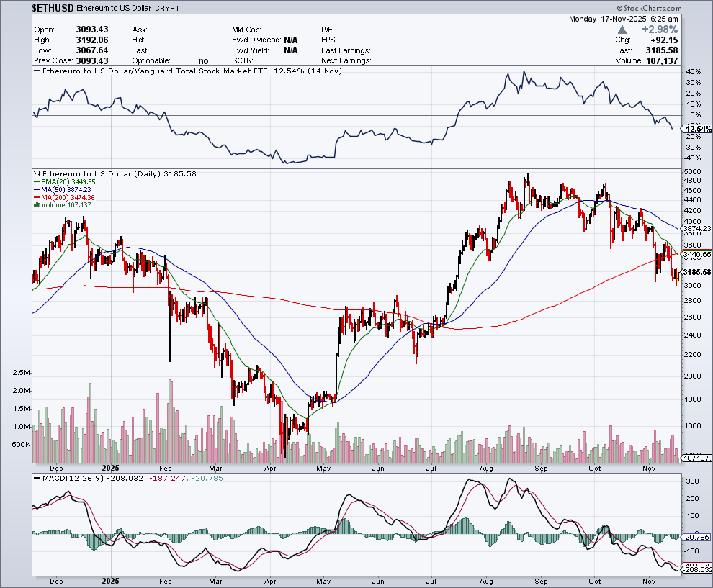
Task: Click the 'Prev Close:' label
Action: pos(54,61)
